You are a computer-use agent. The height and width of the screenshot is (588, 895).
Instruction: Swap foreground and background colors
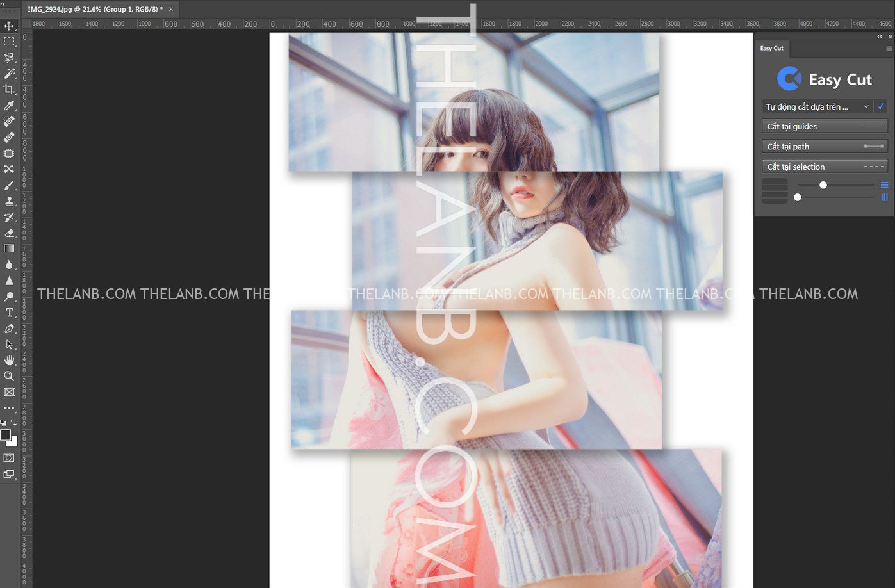coord(13,423)
